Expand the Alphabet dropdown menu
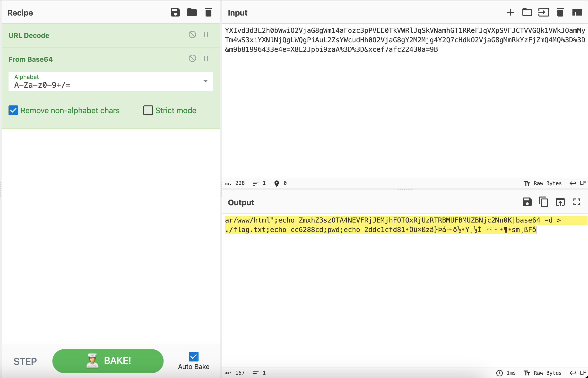 coord(205,81)
